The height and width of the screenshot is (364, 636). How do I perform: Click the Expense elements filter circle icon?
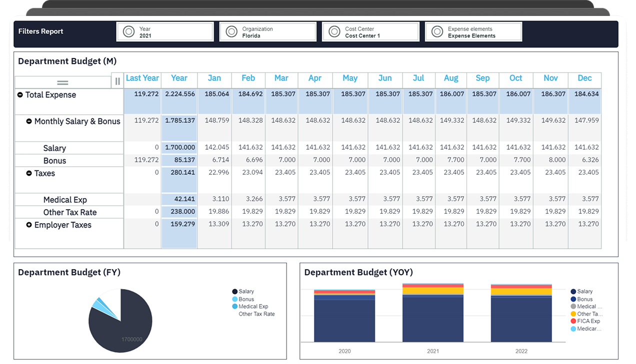(x=437, y=32)
